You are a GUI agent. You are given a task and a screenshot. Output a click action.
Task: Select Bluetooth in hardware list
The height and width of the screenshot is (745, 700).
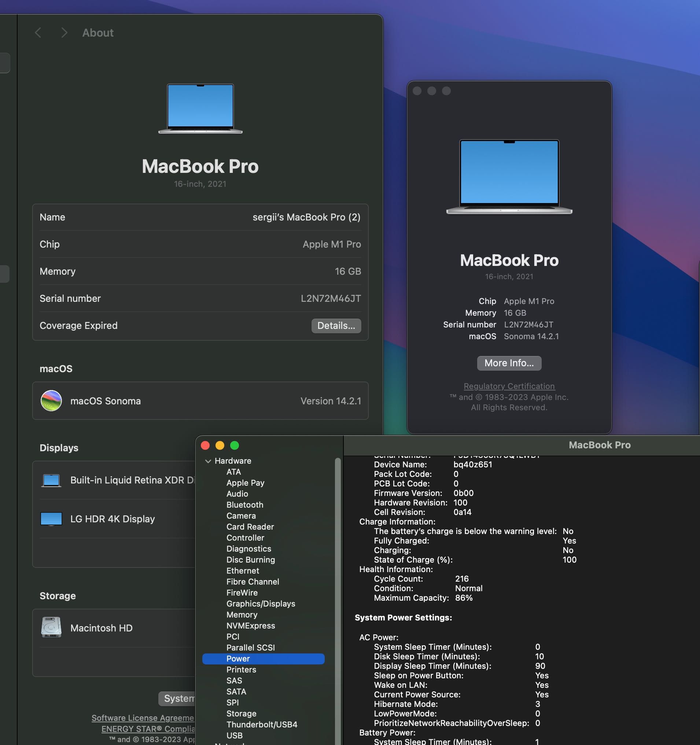click(x=245, y=505)
